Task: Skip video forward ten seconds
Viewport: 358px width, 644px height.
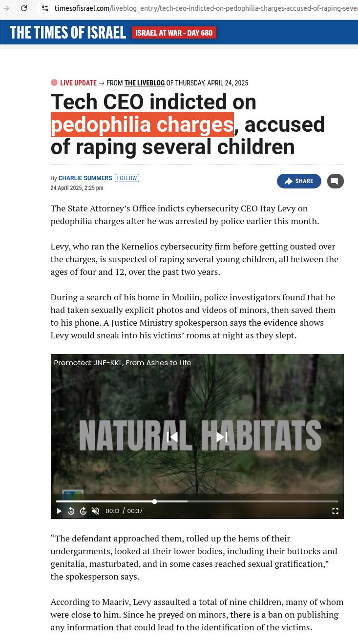Action: 84,511
